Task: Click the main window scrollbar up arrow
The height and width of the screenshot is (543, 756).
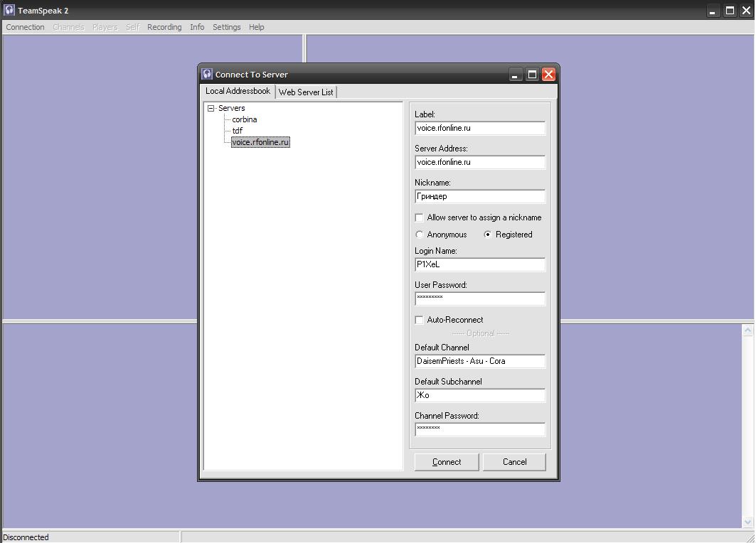Action: coord(747,330)
